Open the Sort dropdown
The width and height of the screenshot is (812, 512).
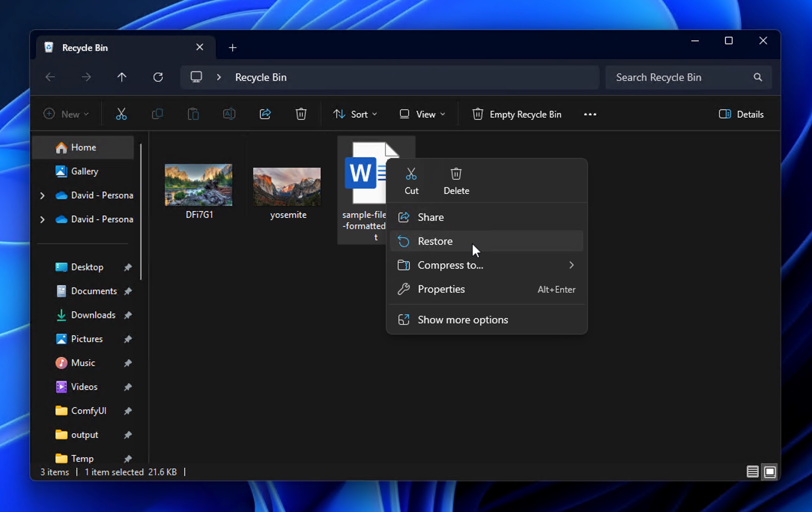[355, 114]
